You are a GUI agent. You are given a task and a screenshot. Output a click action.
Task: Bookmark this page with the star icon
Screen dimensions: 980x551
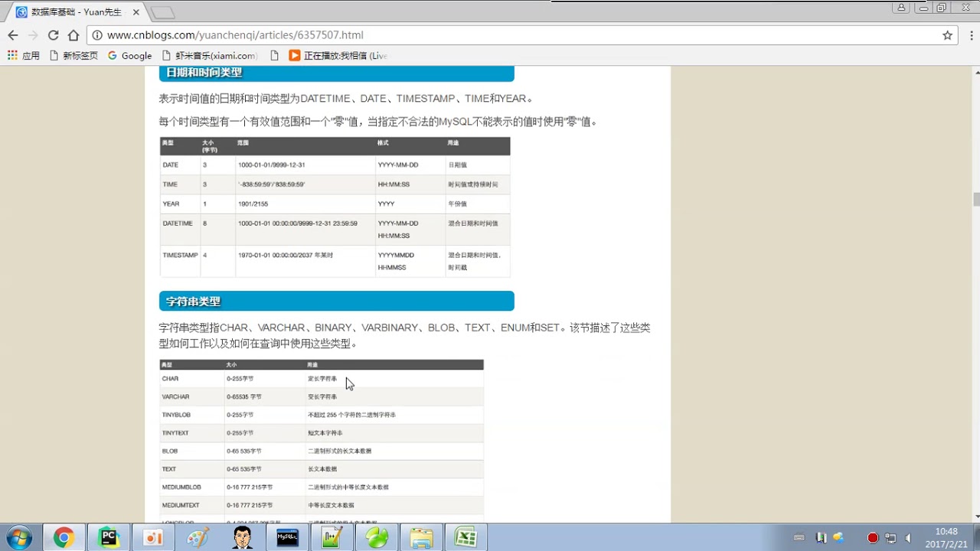[x=947, y=35]
